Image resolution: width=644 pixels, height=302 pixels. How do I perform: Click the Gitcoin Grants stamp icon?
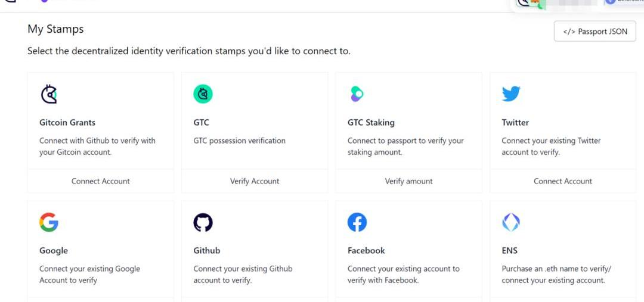click(49, 94)
